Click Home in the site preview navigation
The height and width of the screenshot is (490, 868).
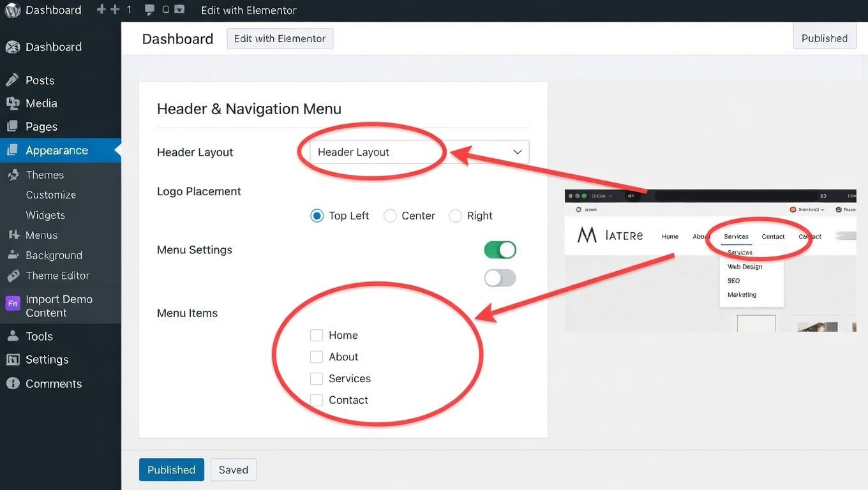click(670, 236)
